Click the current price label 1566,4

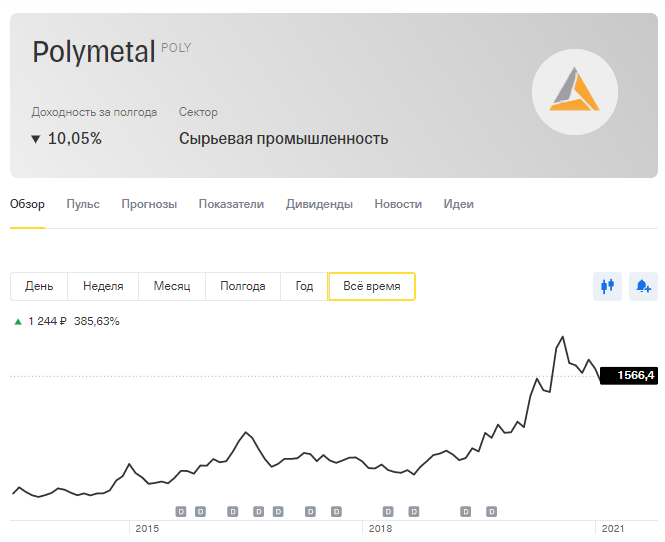pos(629,375)
